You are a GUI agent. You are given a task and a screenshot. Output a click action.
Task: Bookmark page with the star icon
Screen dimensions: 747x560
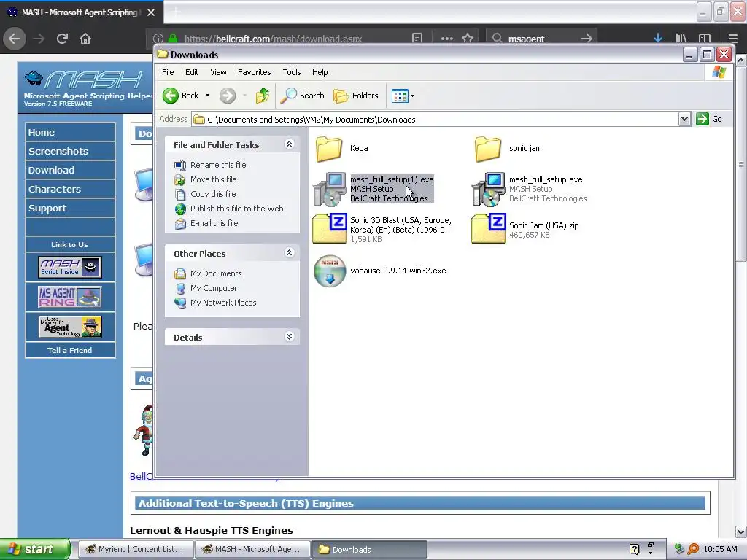(x=468, y=38)
